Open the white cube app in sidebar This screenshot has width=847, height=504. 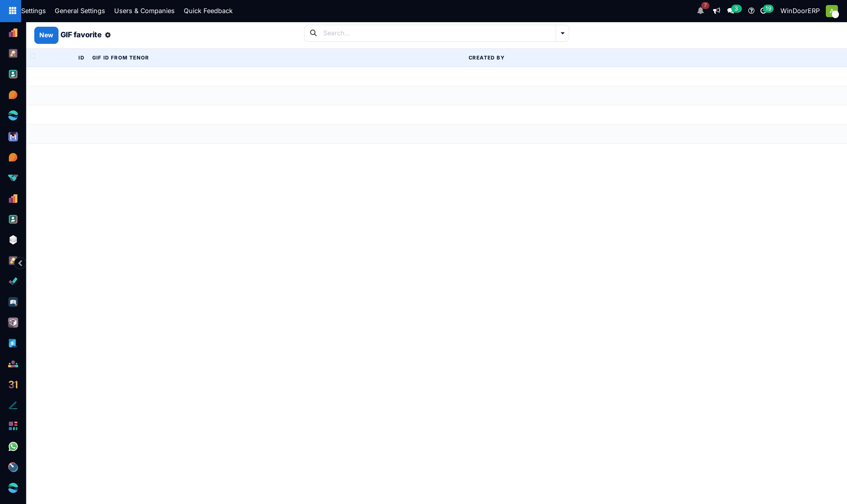13,240
